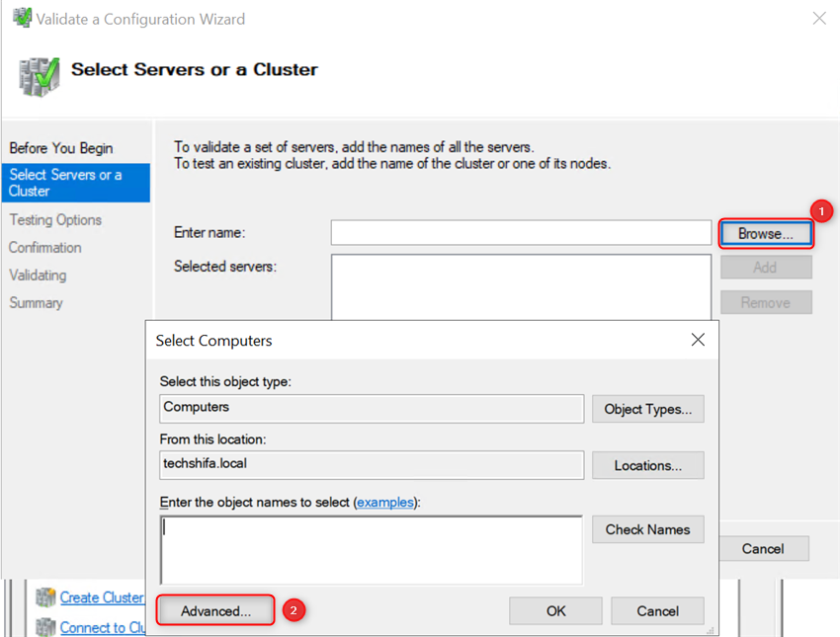Select the Before You Begin step

(63, 147)
